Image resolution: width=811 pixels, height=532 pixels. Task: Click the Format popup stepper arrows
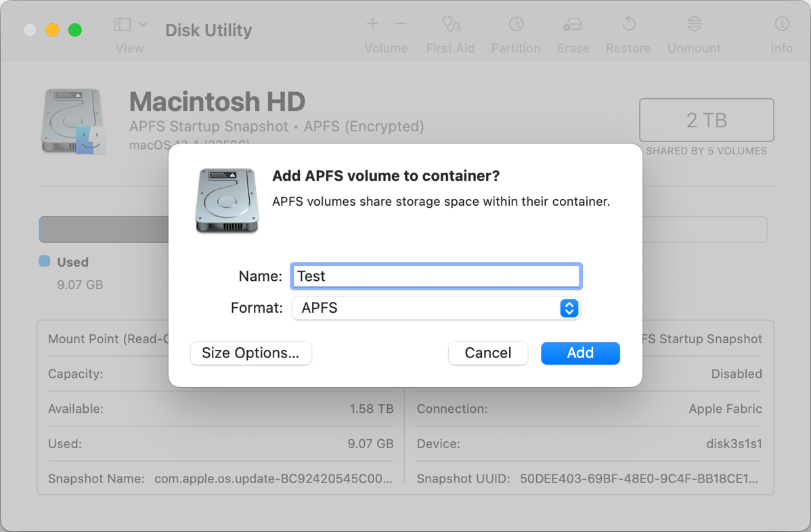point(569,308)
